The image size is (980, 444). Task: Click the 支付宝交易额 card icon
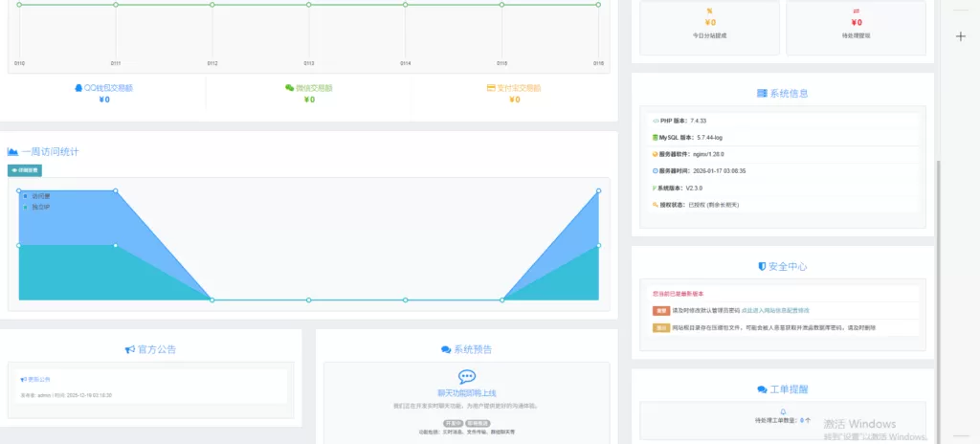coord(490,88)
